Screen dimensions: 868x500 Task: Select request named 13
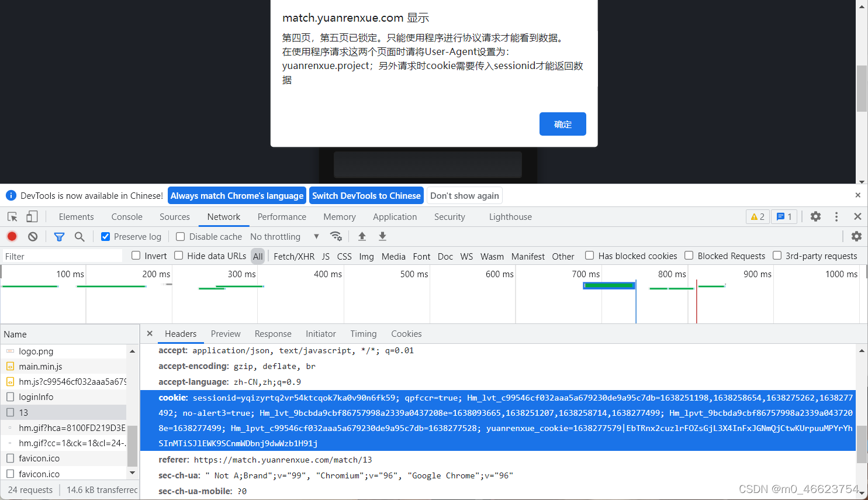click(x=63, y=412)
